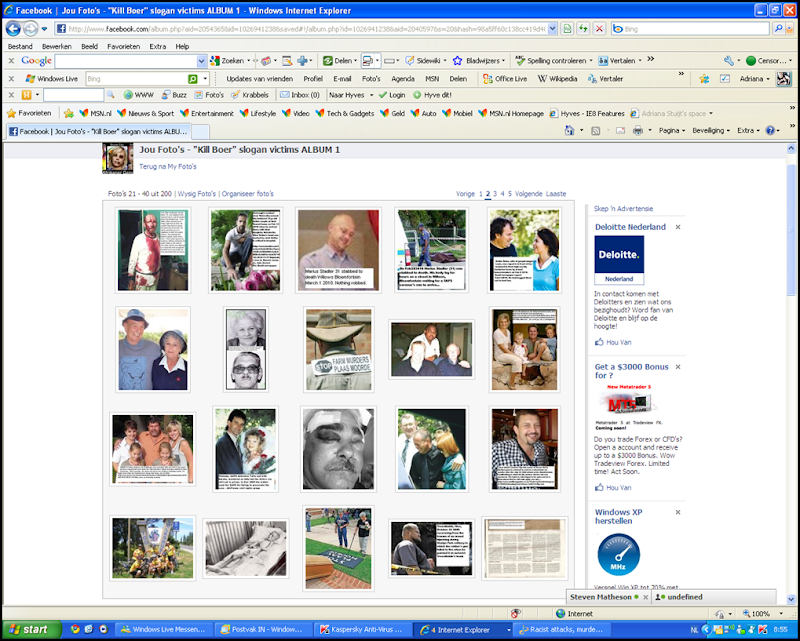The image size is (800, 641).
Task: Click the browser Forward arrow button
Action: pos(31,29)
